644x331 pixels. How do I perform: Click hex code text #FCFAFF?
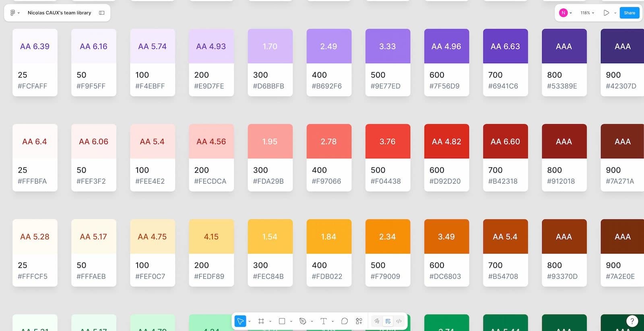click(33, 86)
